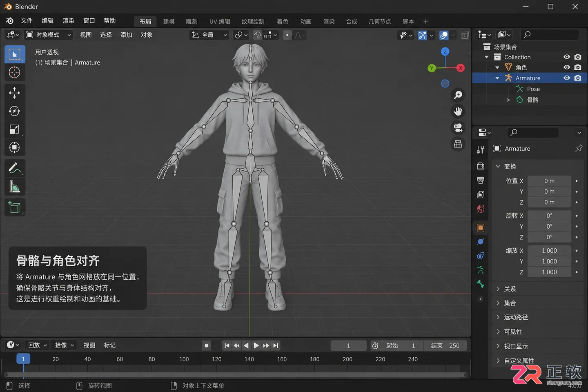This screenshot has width=588, height=392.
Task: Open the 拾像 keying dropdown
Action: 65,345
